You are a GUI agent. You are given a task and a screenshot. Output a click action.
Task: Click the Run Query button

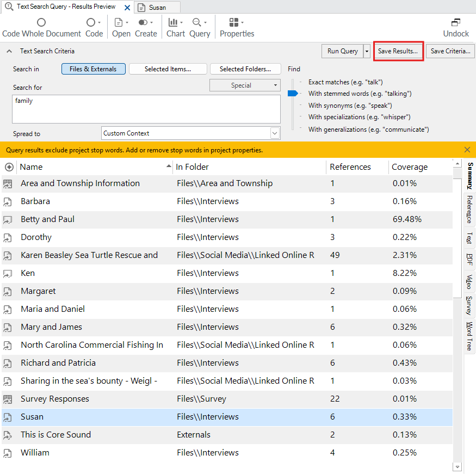click(x=342, y=51)
